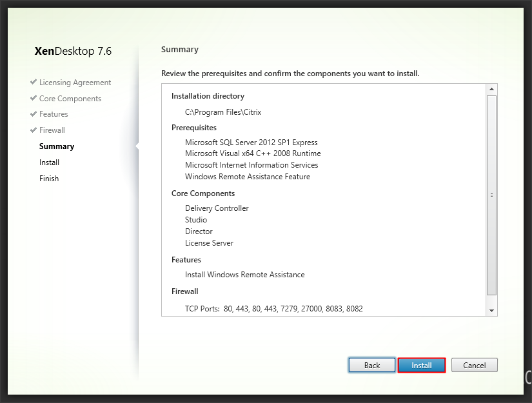
Task: Click the Finish step in sidebar
Action: tap(49, 179)
